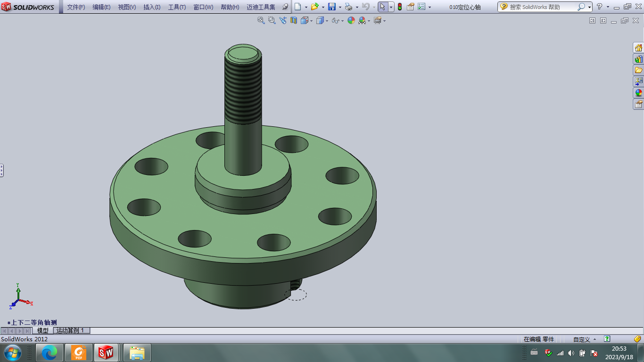Expand the Help question mark dropdown
The height and width of the screenshot is (362, 644).
click(608, 7)
